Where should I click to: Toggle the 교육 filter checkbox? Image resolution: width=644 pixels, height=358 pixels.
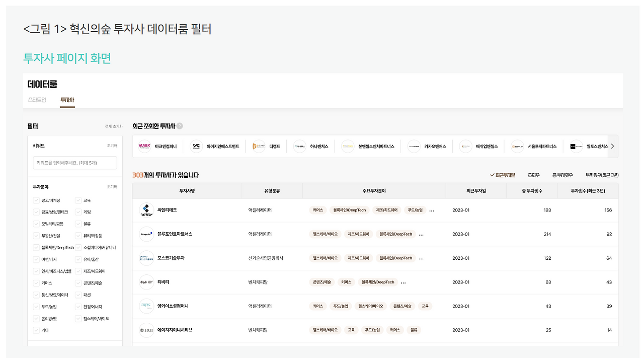click(78, 200)
